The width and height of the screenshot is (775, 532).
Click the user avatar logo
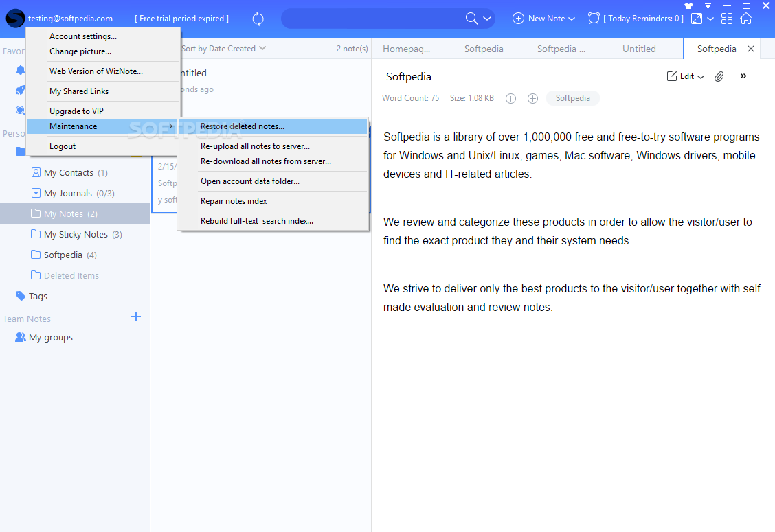[15, 19]
